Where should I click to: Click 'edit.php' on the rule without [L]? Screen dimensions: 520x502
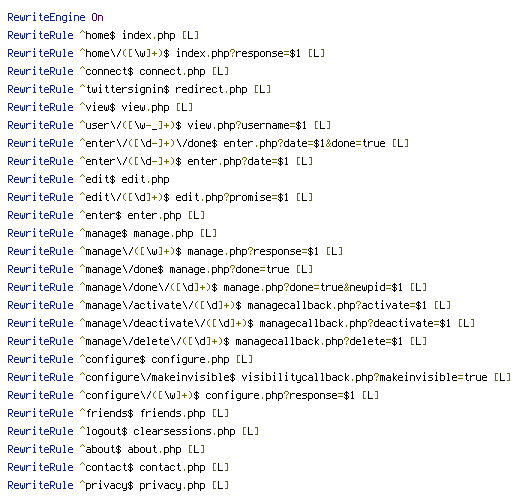(x=145, y=179)
